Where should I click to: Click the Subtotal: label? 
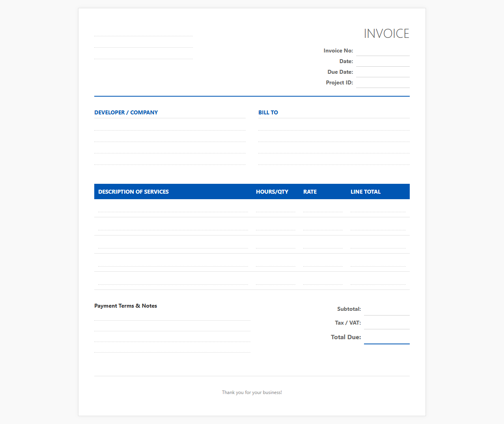click(x=349, y=309)
